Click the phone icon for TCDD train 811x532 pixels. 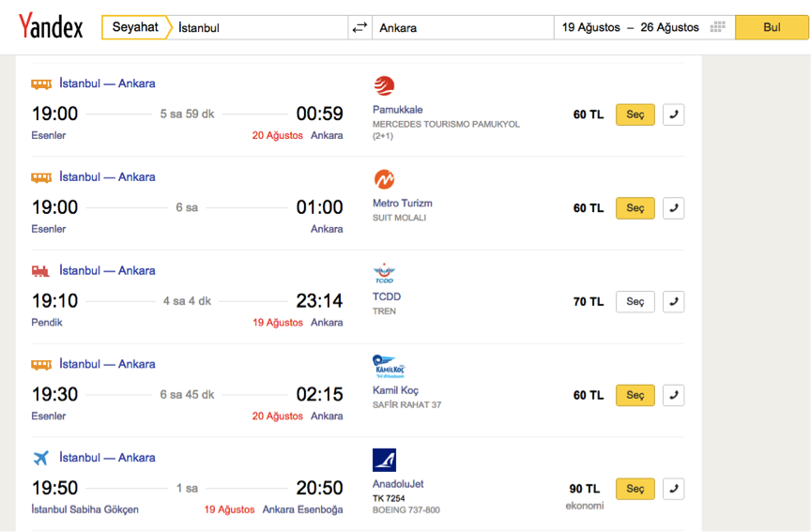[x=673, y=301]
